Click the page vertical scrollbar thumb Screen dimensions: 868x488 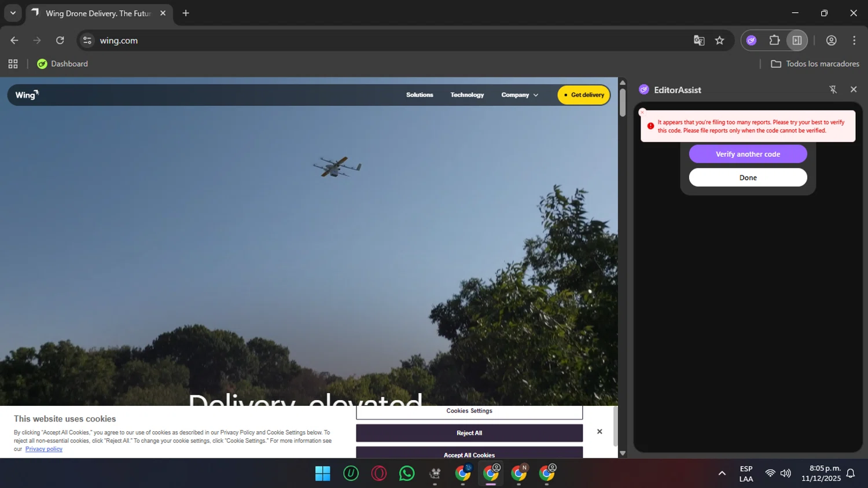[623, 102]
